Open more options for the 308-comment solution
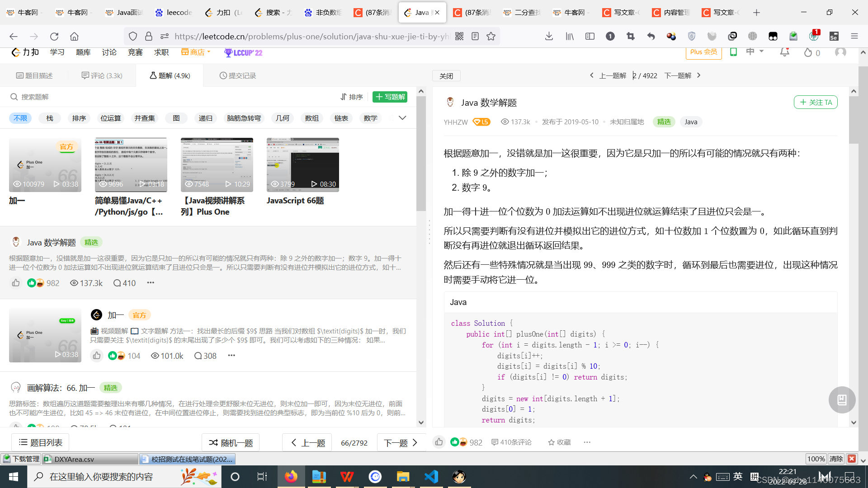 click(231, 356)
